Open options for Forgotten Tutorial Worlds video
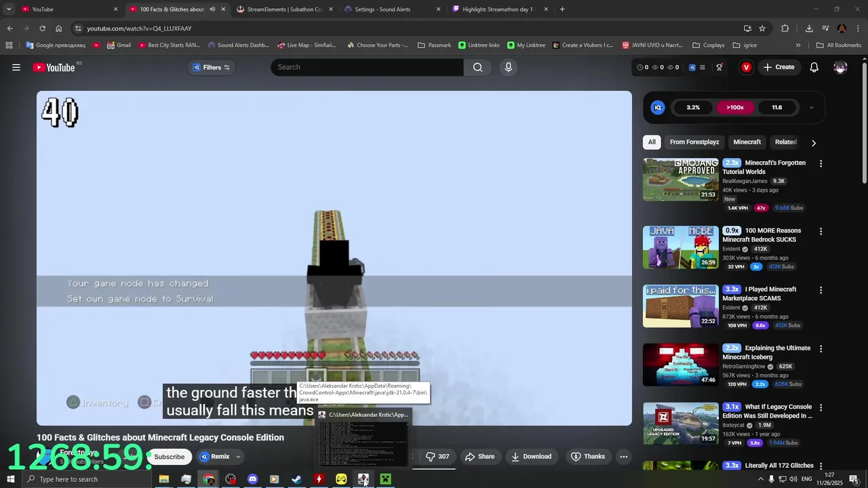Screen dimensions: 868x488 coord(821,163)
